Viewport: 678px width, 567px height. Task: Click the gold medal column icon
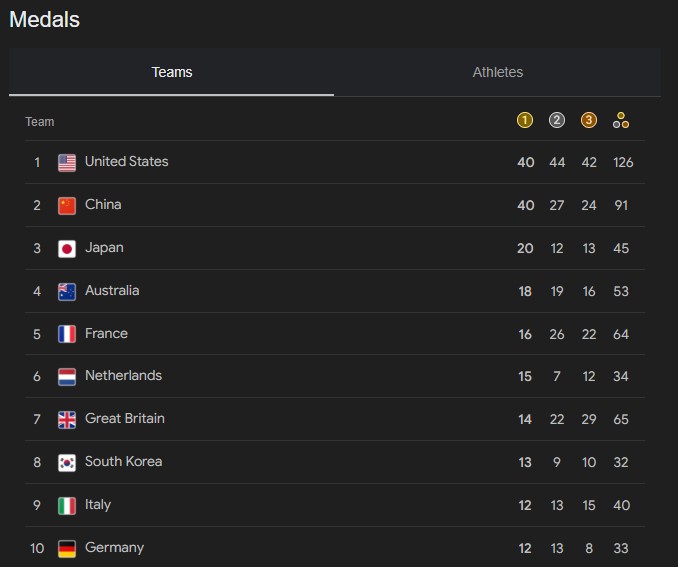coord(524,120)
